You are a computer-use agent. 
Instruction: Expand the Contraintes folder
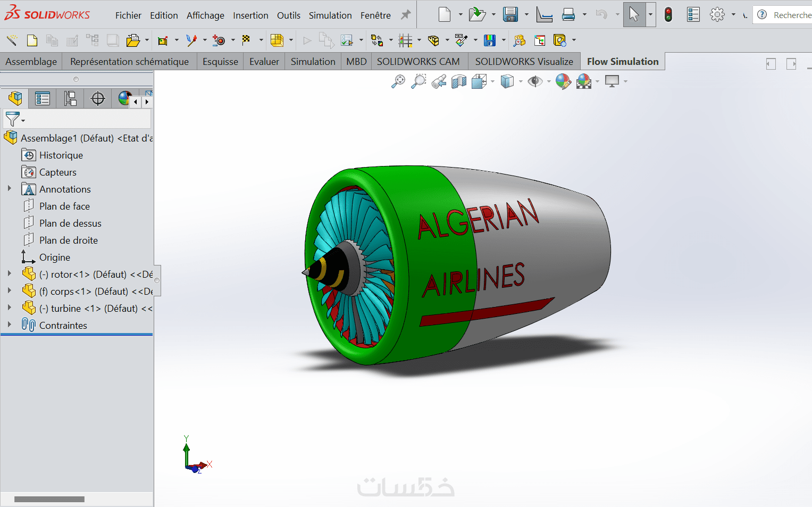tap(10, 325)
